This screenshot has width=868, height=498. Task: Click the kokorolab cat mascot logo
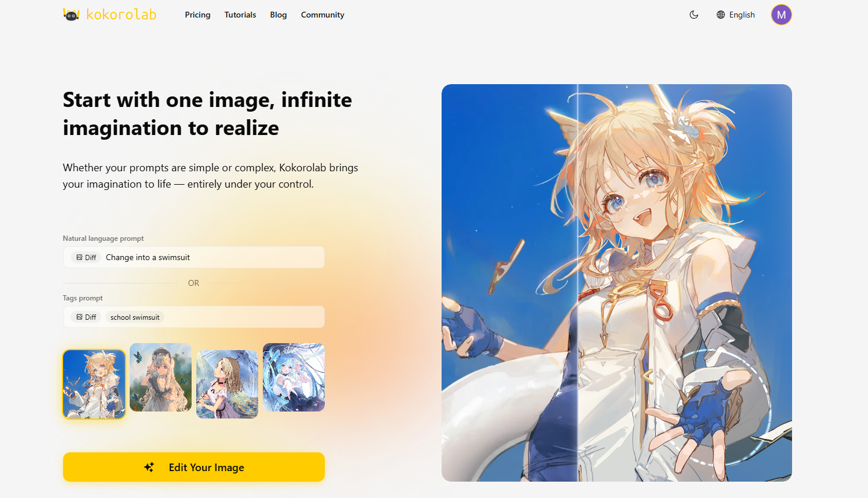[x=71, y=15]
